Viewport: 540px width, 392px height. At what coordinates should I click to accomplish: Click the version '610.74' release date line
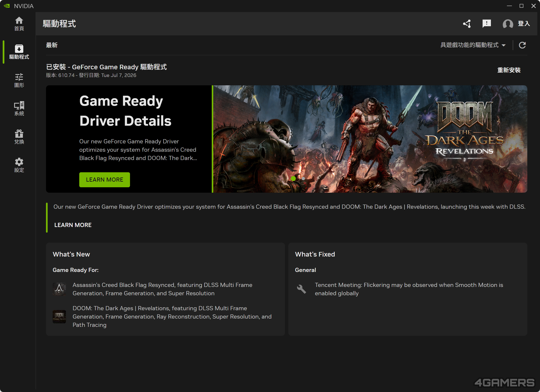91,75
